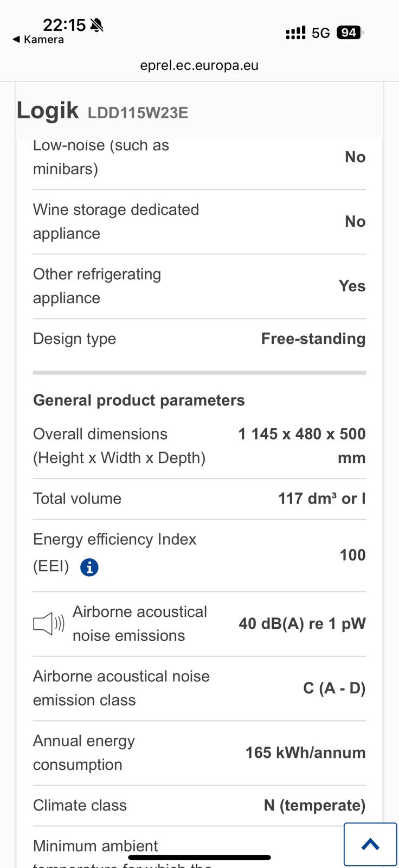Select the LDD115W23E model identifier
The image size is (399, 868).
(x=138, y=113)
